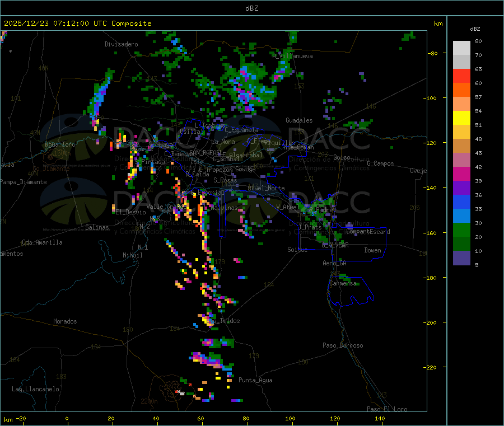Screen dimensions: 504x426
Task: Select the El_Desvio map label
Action: [x=130, y=212]
